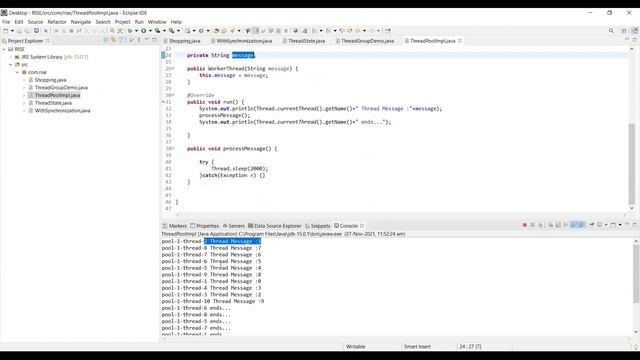
Task: Expand JRE System Library node
Action: [x=11, y=57]
